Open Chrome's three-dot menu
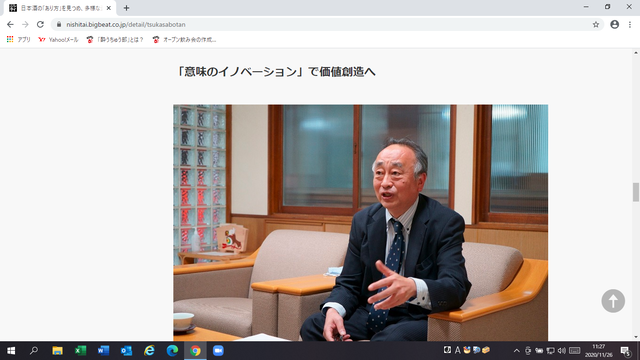This screenshot has height=360, width=640. (630, 24)
